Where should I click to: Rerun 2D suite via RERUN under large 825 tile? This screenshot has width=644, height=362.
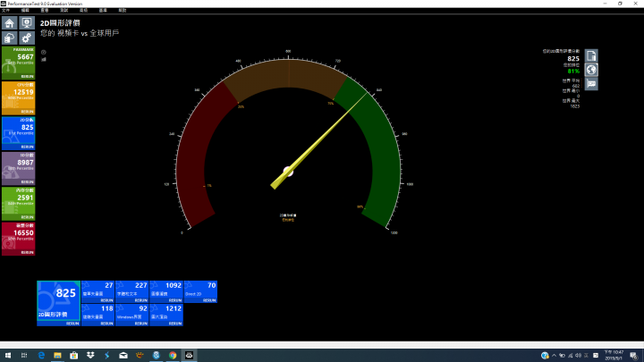72,324
